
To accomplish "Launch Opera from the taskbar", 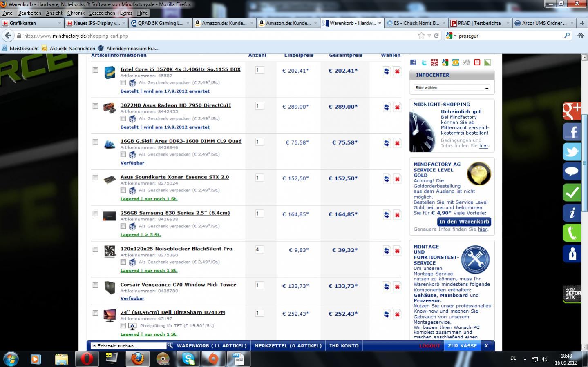I will (86, 359).
